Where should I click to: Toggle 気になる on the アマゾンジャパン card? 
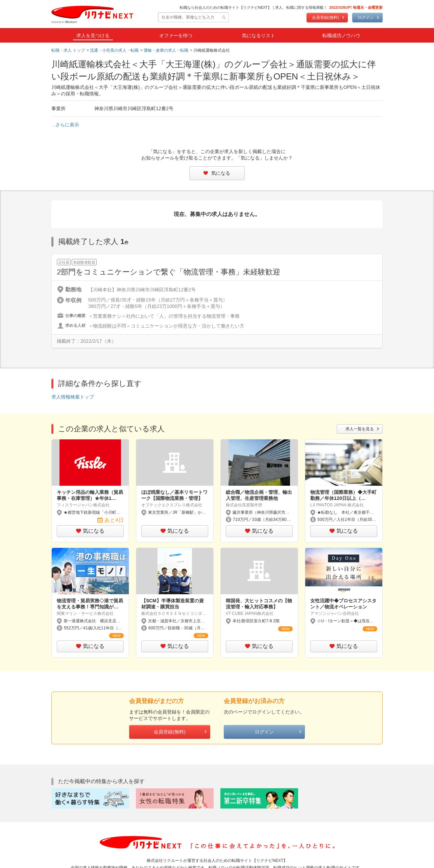tap(344, 646)
